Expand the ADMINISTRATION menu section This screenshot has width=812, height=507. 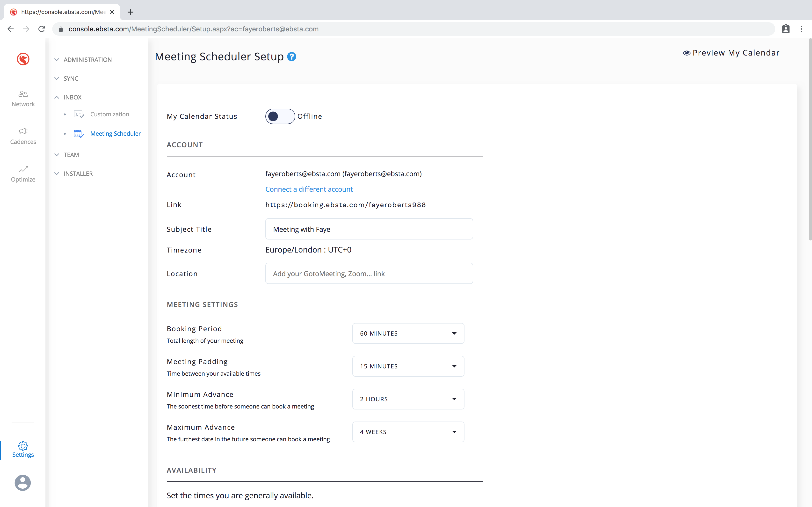[x=87, y=60]
